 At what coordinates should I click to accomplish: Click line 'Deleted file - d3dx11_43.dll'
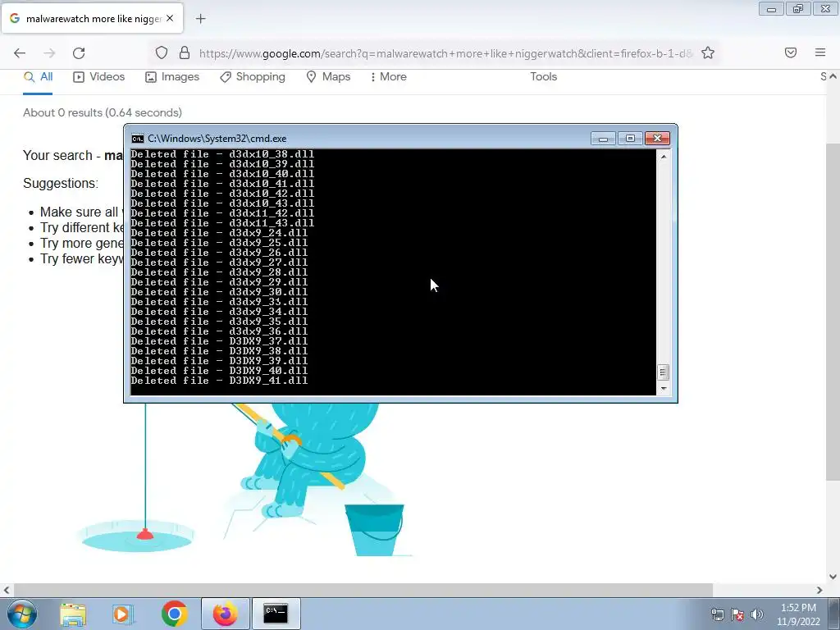click(222, 223)
